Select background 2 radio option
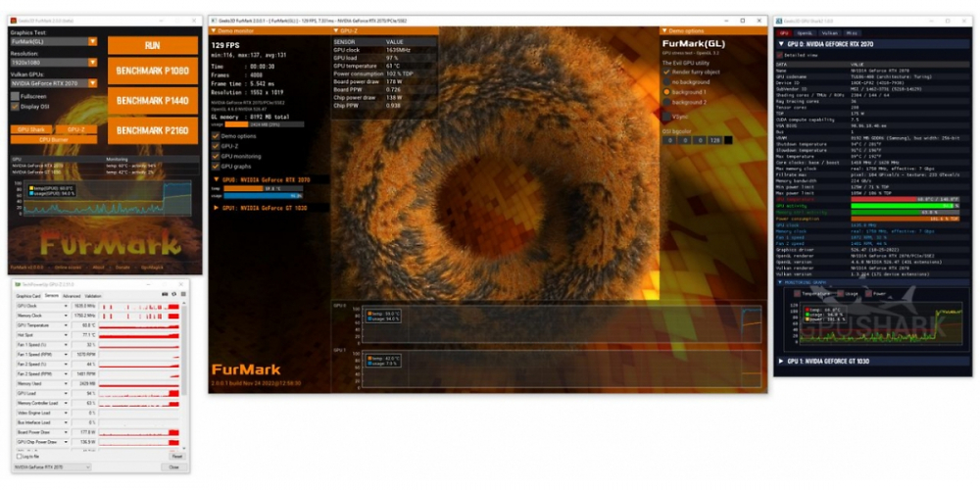This screenshot has width=980, height=490. (x=666, y=102)
